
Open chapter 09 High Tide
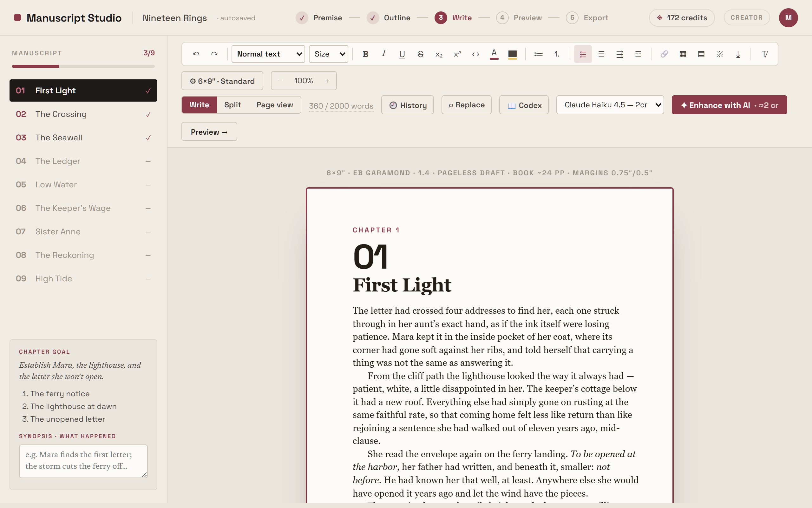83,278
